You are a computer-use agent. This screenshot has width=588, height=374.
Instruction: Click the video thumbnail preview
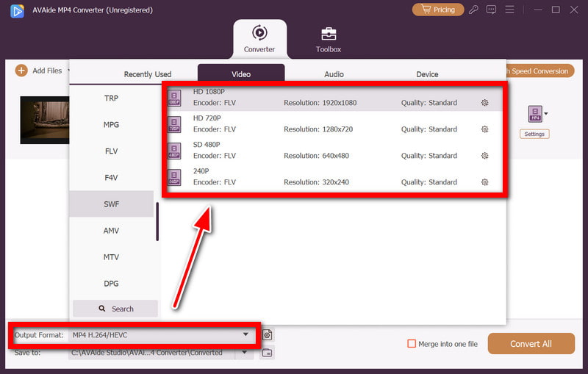point(44,120)
